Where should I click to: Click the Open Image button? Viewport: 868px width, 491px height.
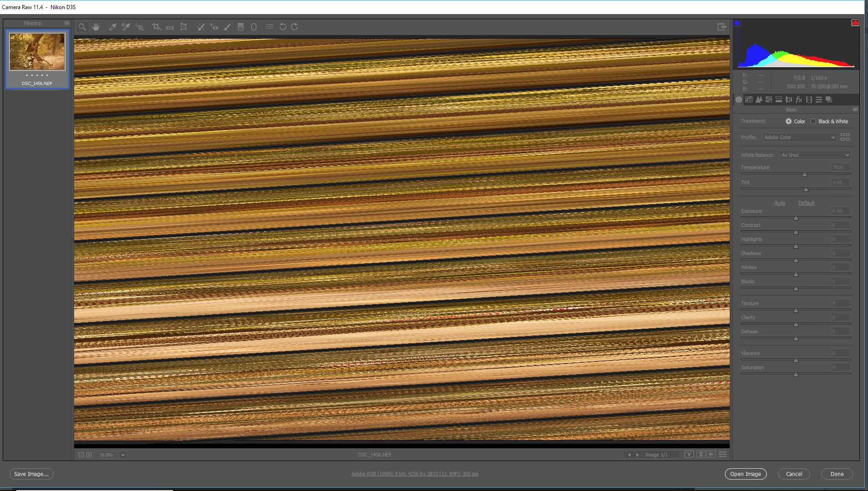click(x=746, y=474)
